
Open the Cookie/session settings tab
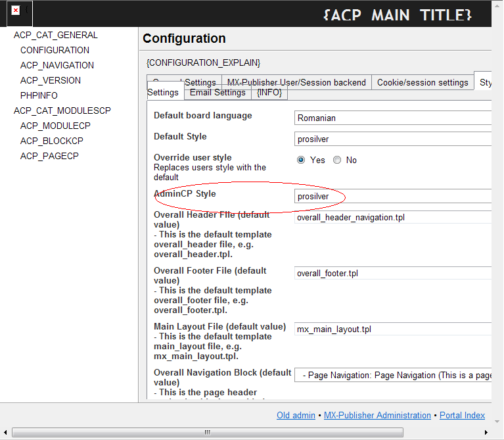423,82
